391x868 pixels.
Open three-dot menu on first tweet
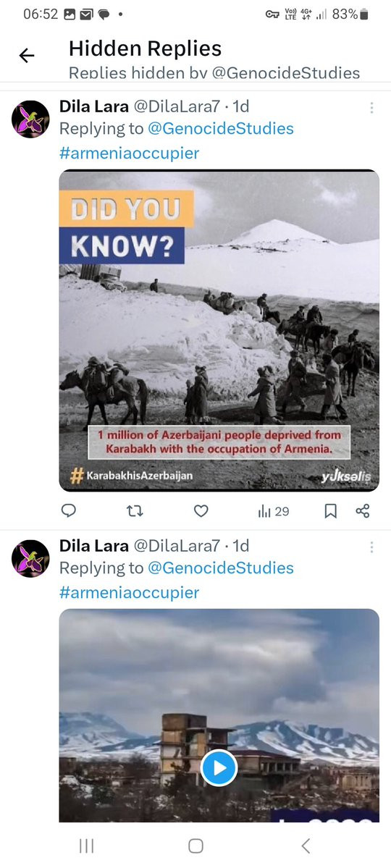(371, 107)
